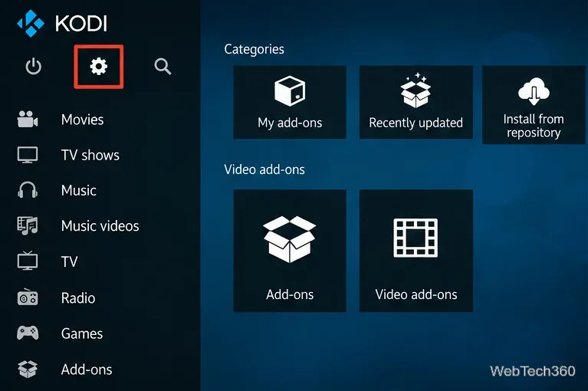Image resolution: width=588 pixels, height=391 pixels.
Task: Click the Games controller icon
Action: point(28,333)
